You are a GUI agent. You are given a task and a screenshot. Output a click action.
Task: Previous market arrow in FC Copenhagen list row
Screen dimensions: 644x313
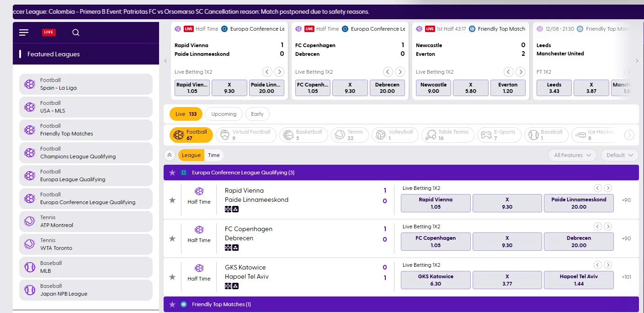[x=597, y=227]
